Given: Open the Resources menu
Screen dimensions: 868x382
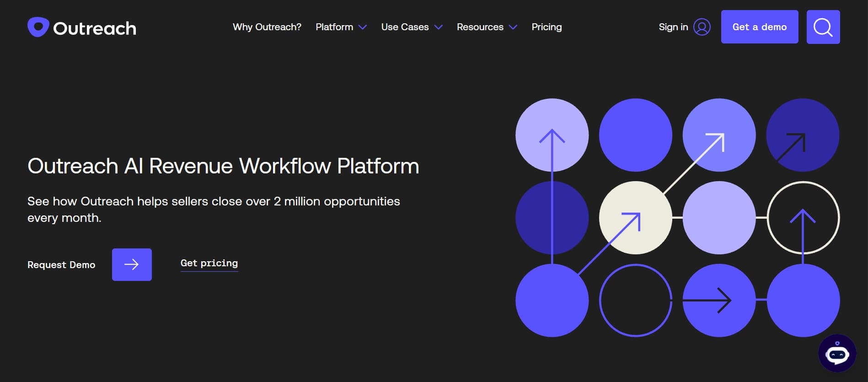Looking at the screenshot, I should coord(480,27).
